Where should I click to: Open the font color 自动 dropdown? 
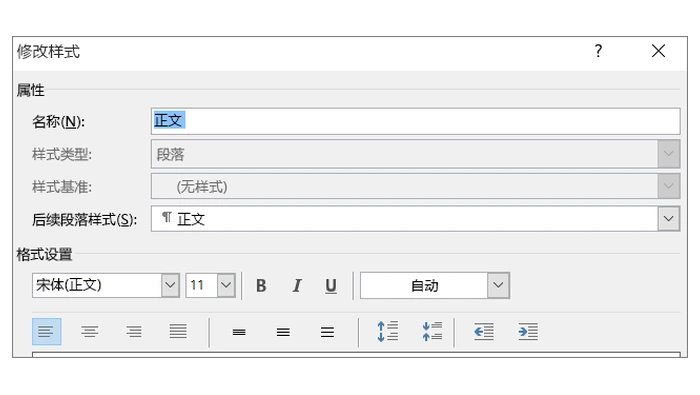click(498, 285)
